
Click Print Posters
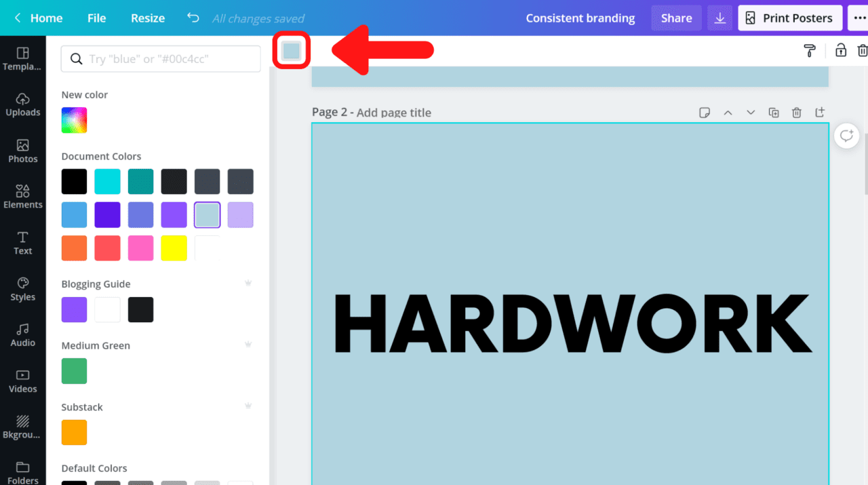coord(790,18)
